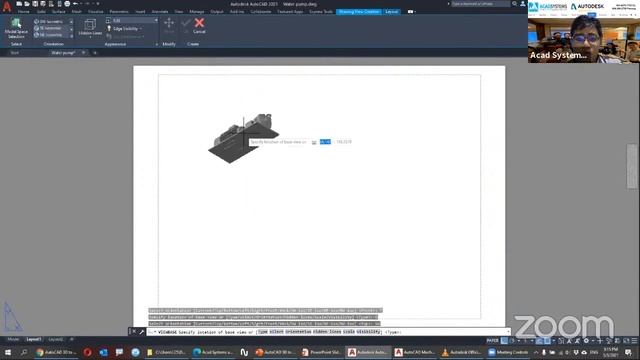Click the taskbar search icon
This screenshot has height=360, width=640.
tap(24, 352)
